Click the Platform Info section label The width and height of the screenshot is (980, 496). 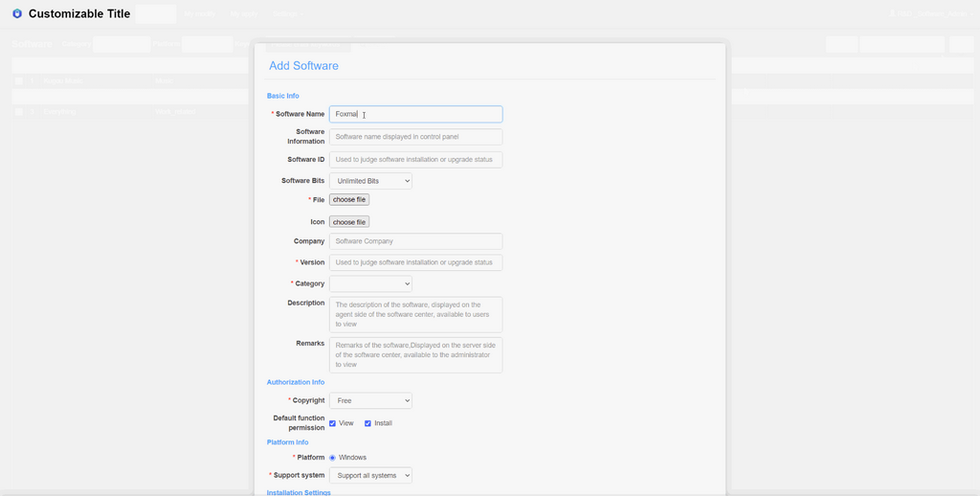pos(287,442)
